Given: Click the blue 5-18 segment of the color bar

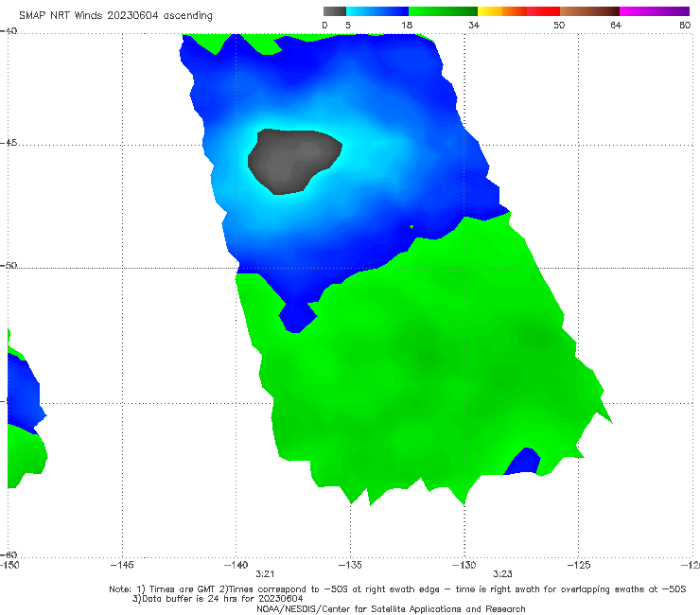Looking at the screenshot, I should pyautogui.click(x=377, y=11).
